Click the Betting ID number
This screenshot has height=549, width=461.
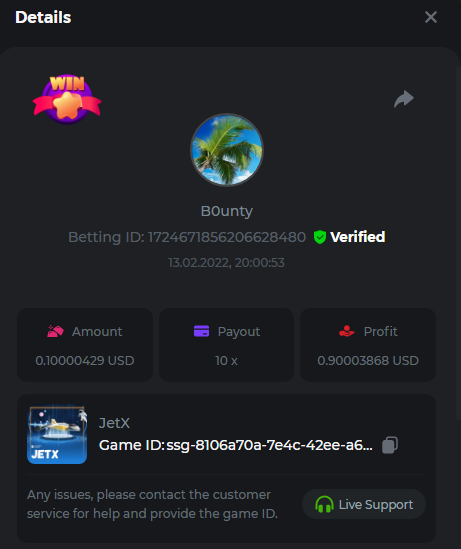(x=227, y=237)
